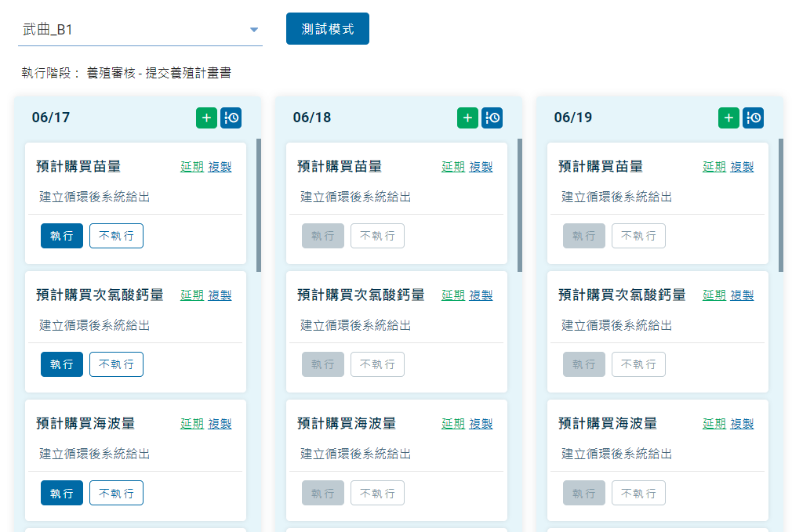
Task: Add a new item to the 06/18 column
Action: (x=467, y=118)
